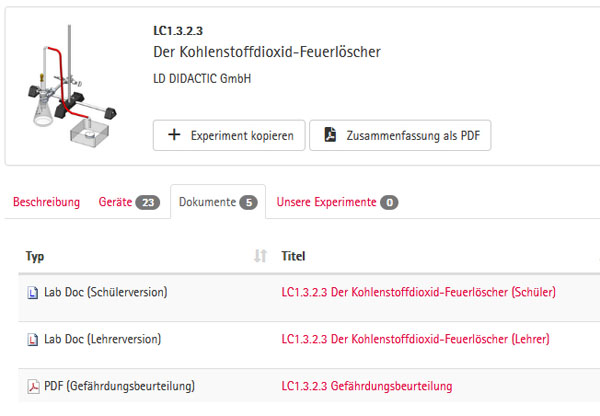Click the Titel column header

(294, 256)
